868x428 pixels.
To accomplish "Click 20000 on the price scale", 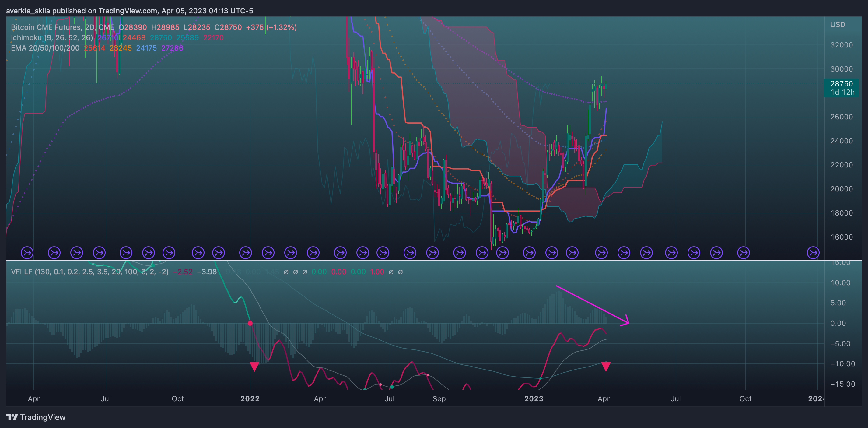I will click(842, 189).
